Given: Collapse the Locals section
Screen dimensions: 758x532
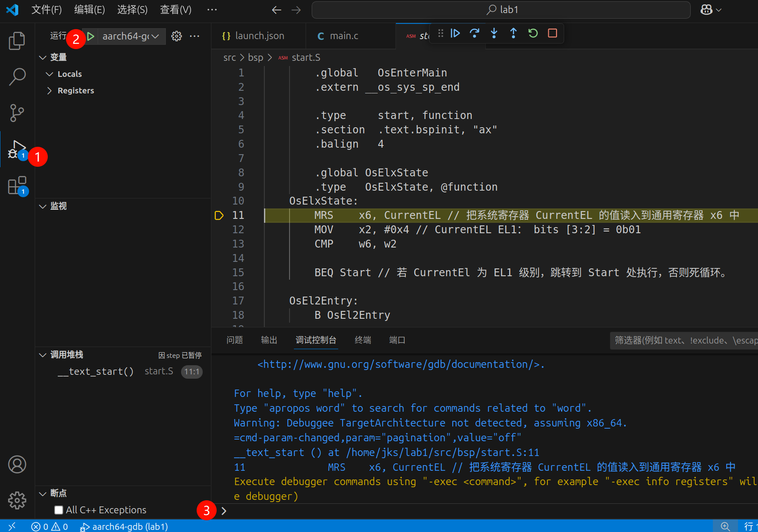Looking at the screenshot, I should [49, 74].
